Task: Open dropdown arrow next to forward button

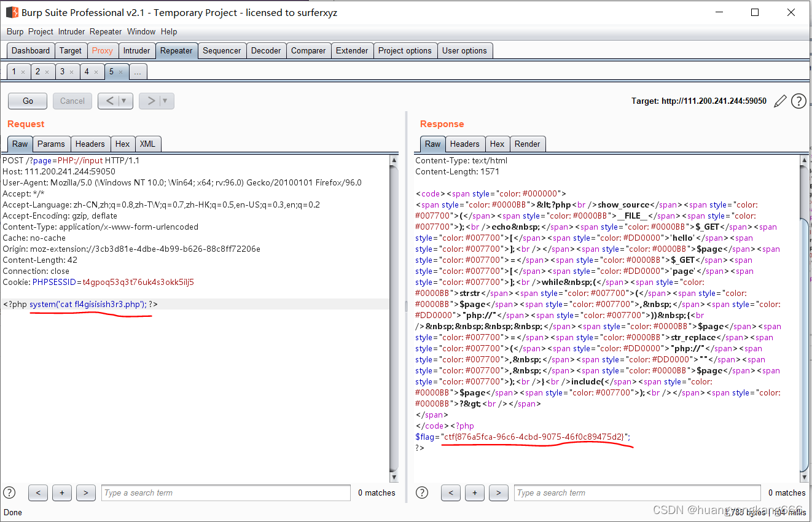Action: pyautogui.click(x=166, y=101)
